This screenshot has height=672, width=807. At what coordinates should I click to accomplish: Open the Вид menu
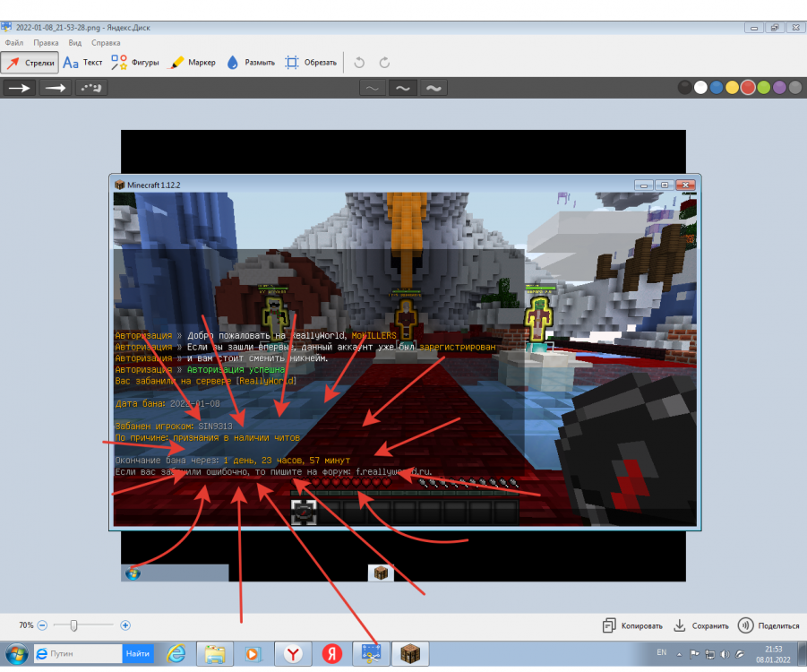75,43
